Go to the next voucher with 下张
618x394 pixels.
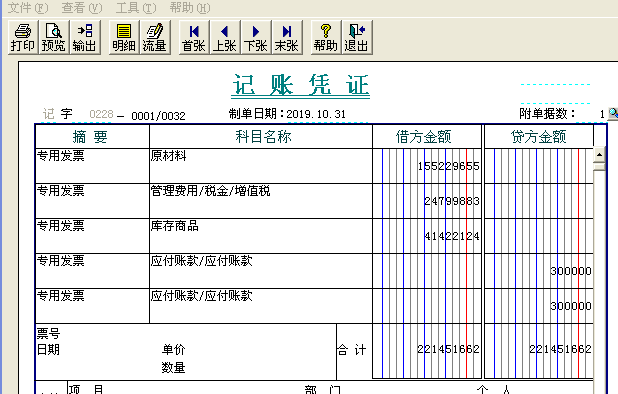(255, 37)
